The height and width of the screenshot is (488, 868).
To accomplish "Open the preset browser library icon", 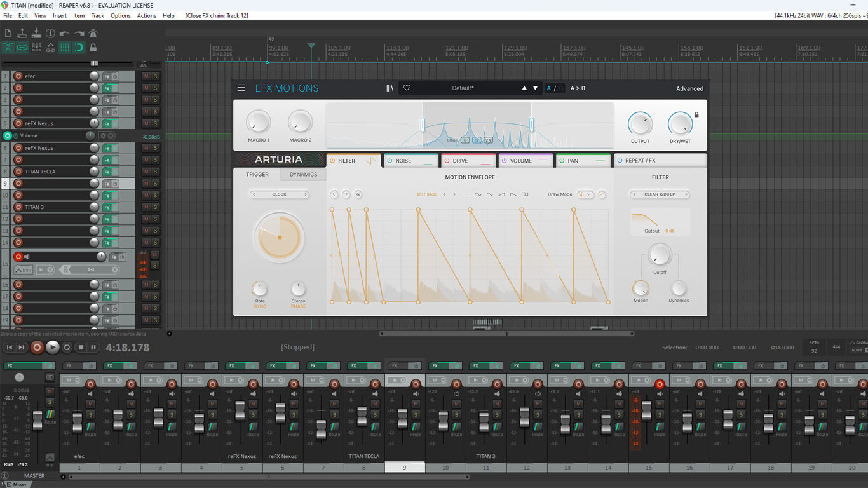I will (390, 88).
